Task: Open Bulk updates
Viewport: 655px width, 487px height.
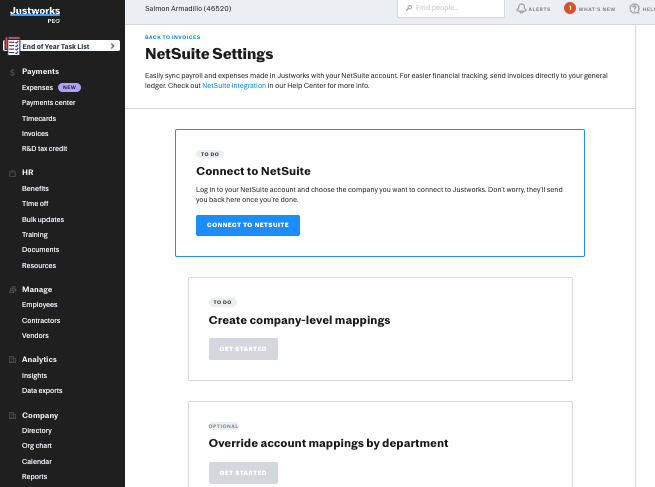Action: pyautogui.click(x=43, y=220)
